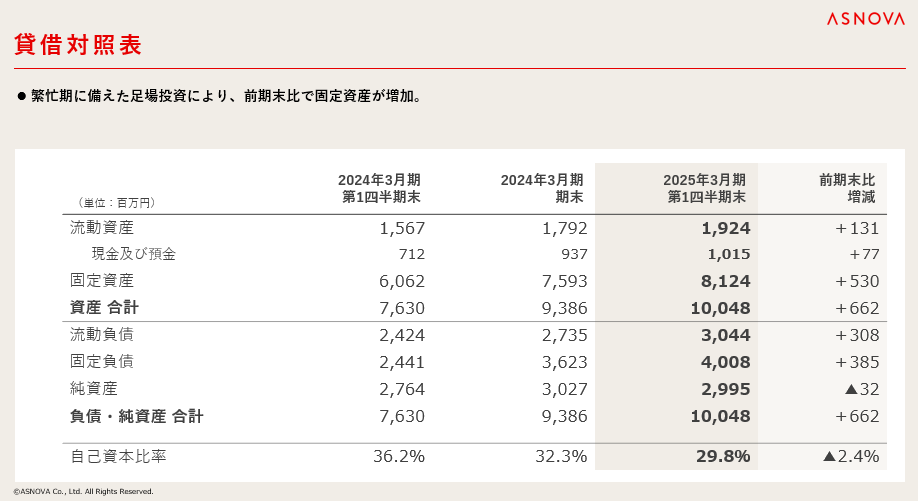The height and width of the screenshot is (501, 918).
Task: Click the 2024年3月期 期末 column header
Action: pyautogui.click(x=542, y=188)
